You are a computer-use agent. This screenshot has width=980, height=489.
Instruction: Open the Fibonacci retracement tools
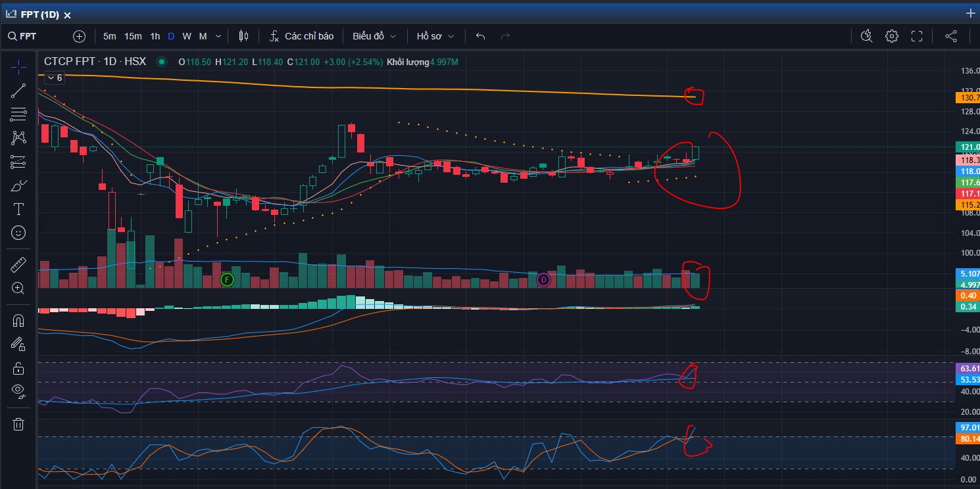[x=18, y=114]
